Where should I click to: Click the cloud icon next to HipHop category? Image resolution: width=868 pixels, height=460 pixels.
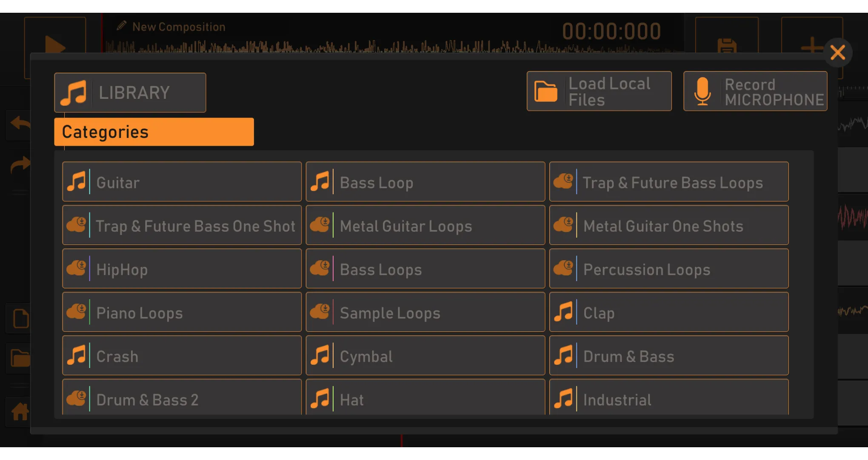tap(79, 269)
